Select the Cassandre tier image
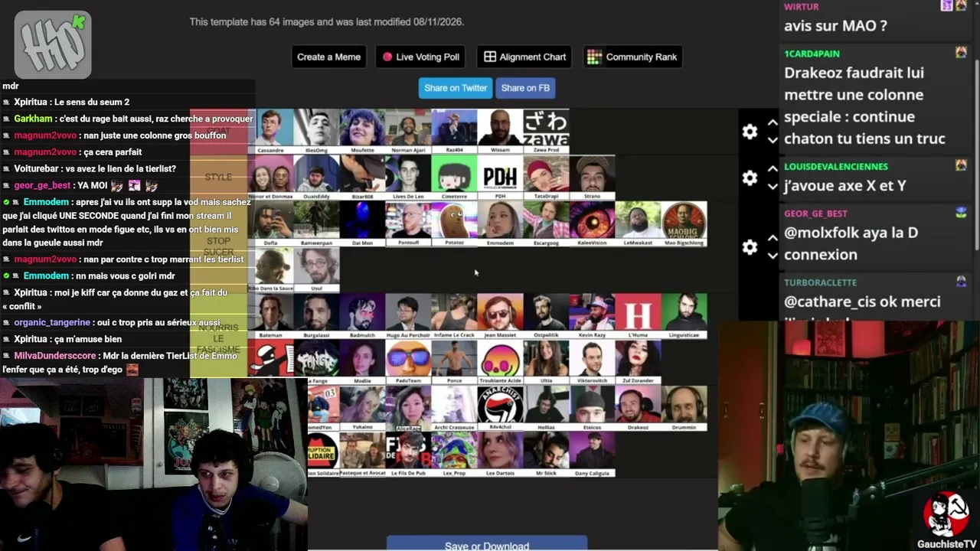 pos(270,132)
